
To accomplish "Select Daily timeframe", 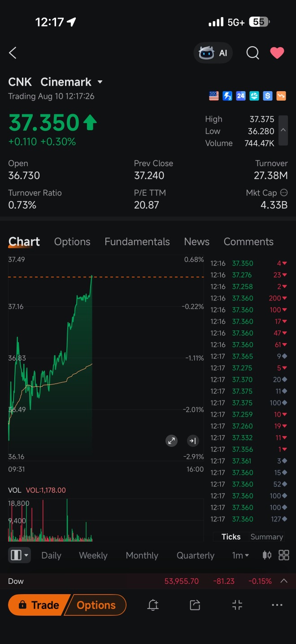I will pyautogui.click(x=51, y=556).
